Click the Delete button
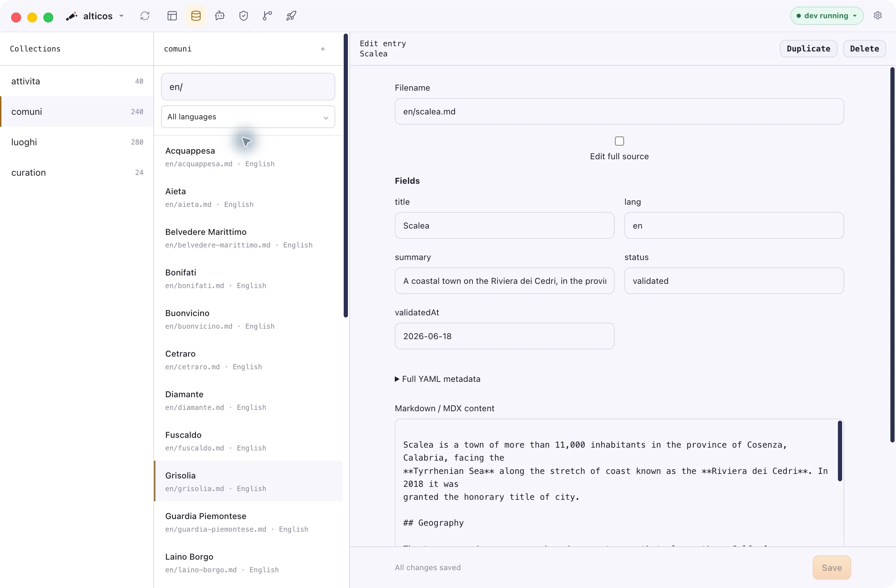Image resolution: width=896 pixels, height=588 pixels. [864, 49]
